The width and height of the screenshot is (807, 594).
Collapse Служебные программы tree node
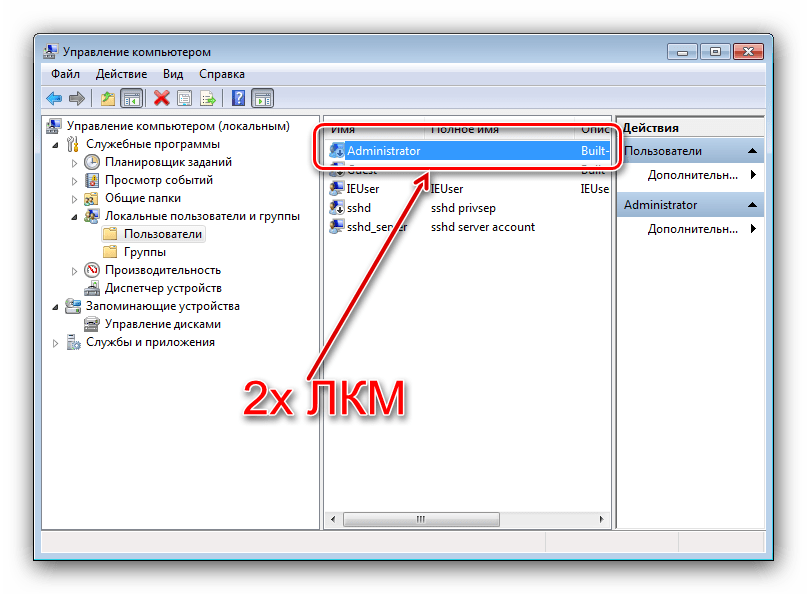coord(56,145)
